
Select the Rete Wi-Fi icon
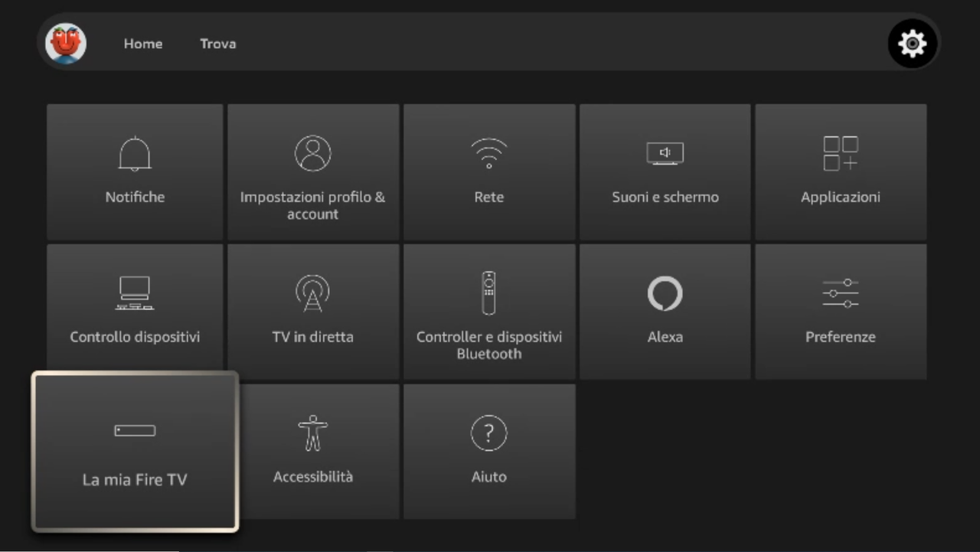(489, 153)
